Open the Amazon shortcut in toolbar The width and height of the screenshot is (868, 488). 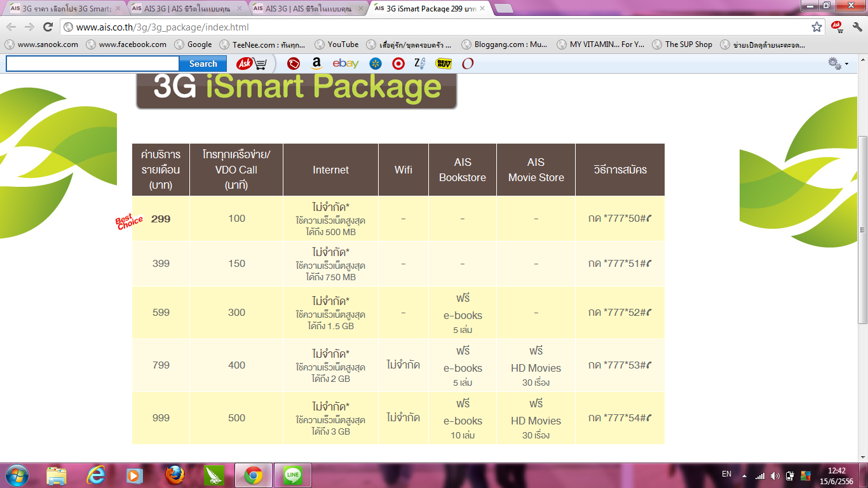click(316, 64)
